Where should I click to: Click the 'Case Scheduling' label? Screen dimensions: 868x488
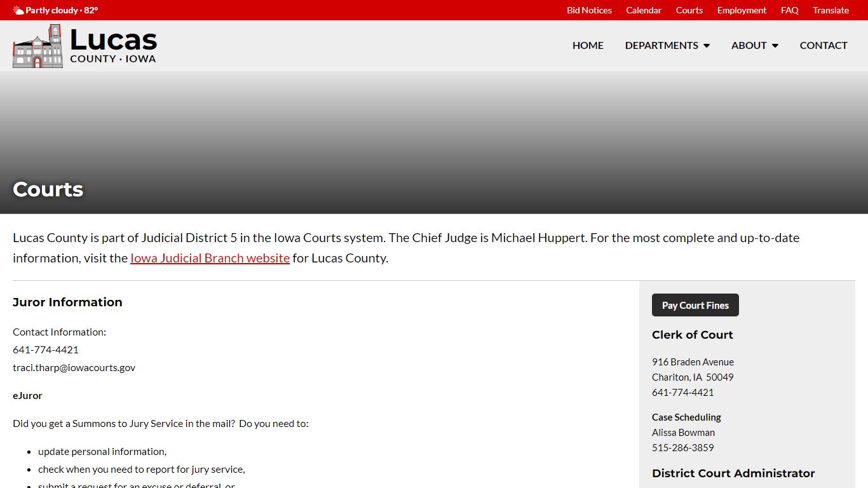[x=686, y=417]
